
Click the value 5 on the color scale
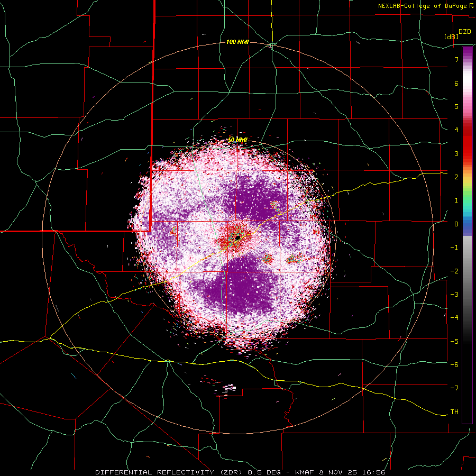(x=456, y=106)
